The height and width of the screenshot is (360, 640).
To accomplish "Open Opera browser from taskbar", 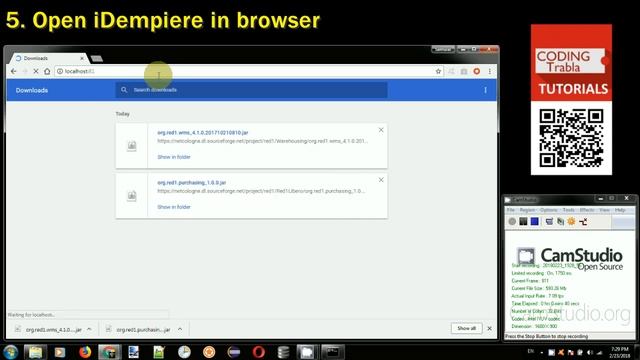I will pyautogui.click(x=258, y=352).
